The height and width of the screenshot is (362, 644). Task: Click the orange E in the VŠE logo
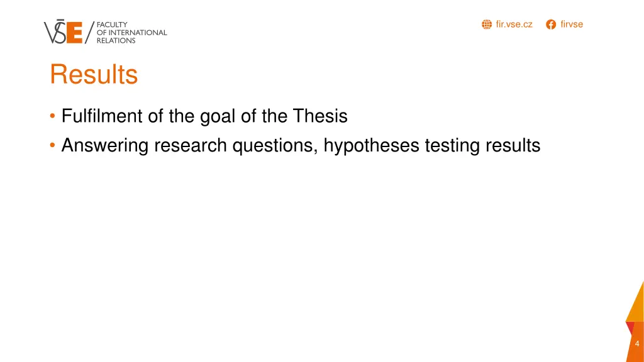74,33
